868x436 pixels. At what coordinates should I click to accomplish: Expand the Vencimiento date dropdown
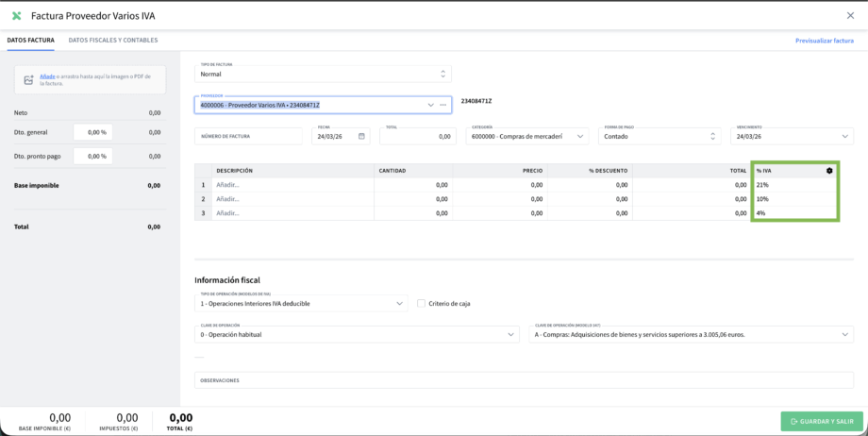click(844, 136)
